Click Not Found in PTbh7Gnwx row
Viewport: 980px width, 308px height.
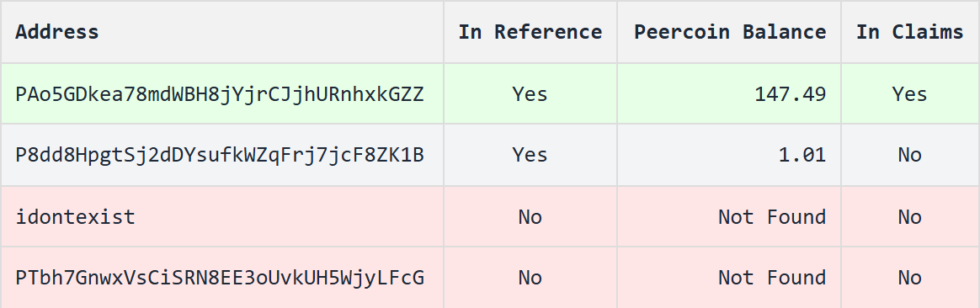tap(772, 278)
